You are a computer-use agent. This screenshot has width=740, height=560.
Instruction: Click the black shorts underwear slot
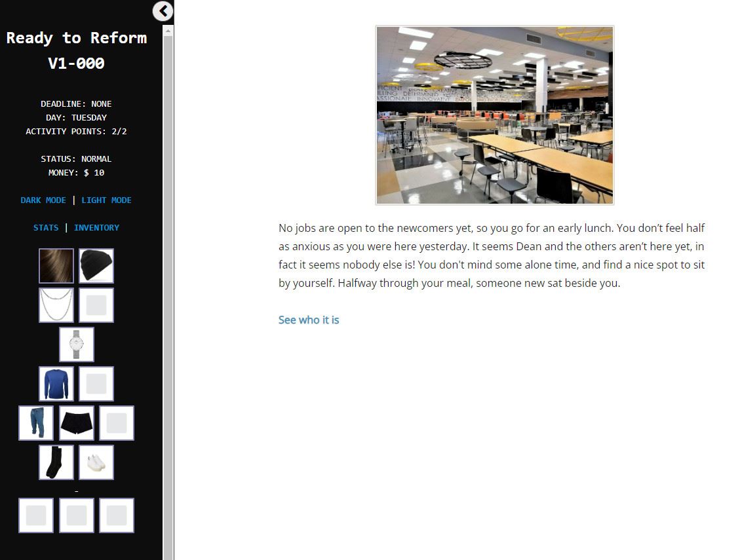[x=77, y=423]
